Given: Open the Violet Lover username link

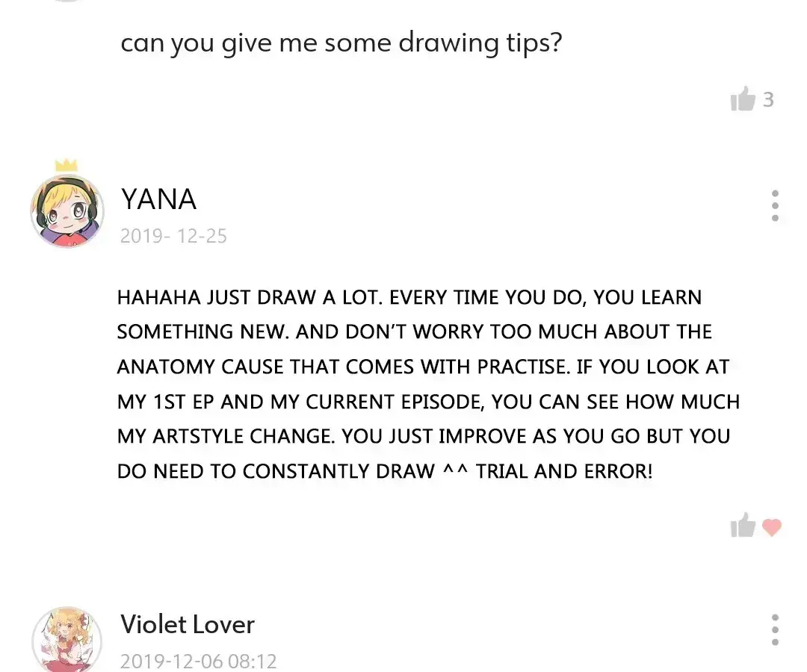Looking at the screenshot, I should (188, 624).
